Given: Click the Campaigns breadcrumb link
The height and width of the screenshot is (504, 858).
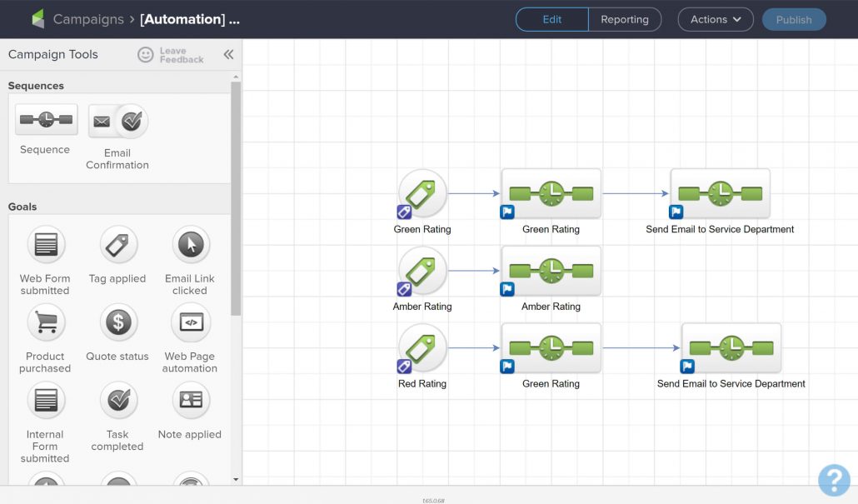Looking at the screenshot, I should [88, 19].
